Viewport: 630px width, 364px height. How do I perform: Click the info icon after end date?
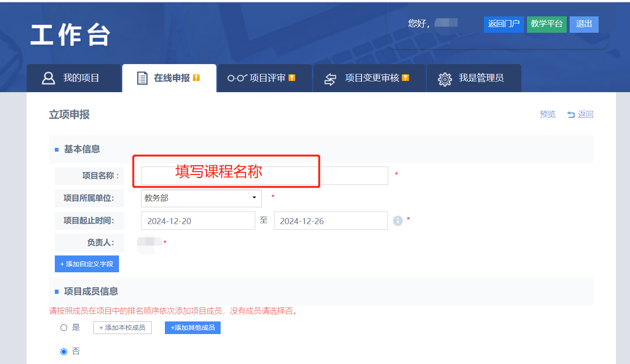(398, 221)
